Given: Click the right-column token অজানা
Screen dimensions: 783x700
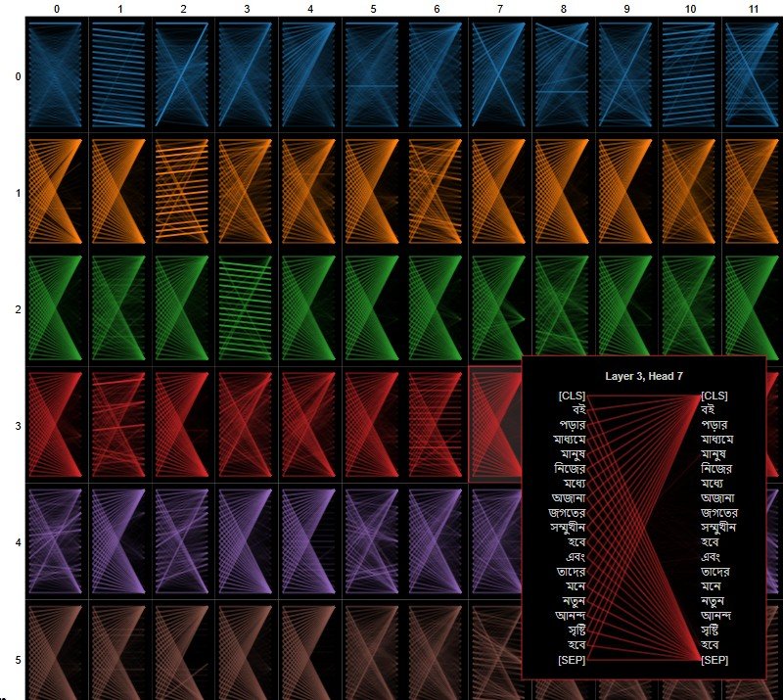Looking at the screenshot, I should [719, 498].
